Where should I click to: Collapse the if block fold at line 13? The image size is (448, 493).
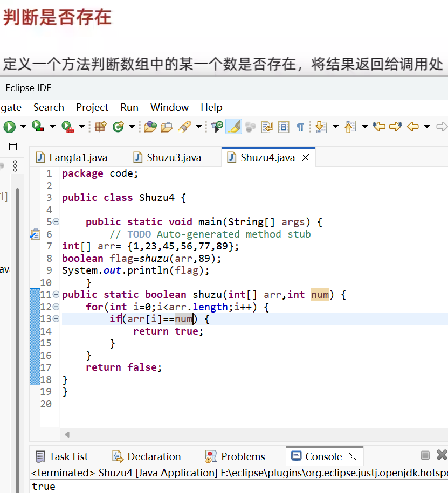[x=56, y=319]
